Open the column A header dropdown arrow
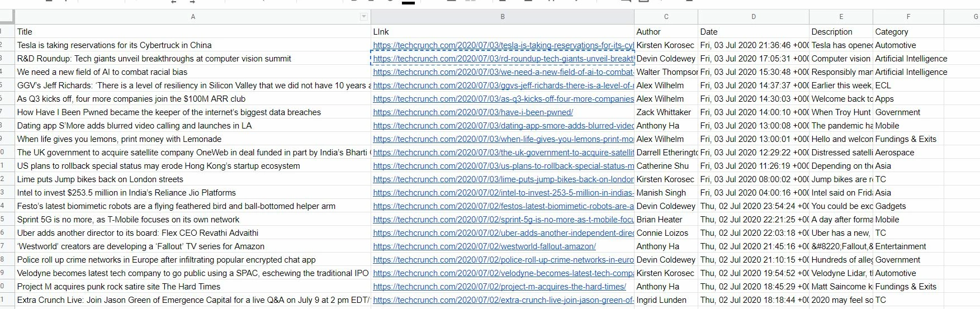 (x=364, y=17)
